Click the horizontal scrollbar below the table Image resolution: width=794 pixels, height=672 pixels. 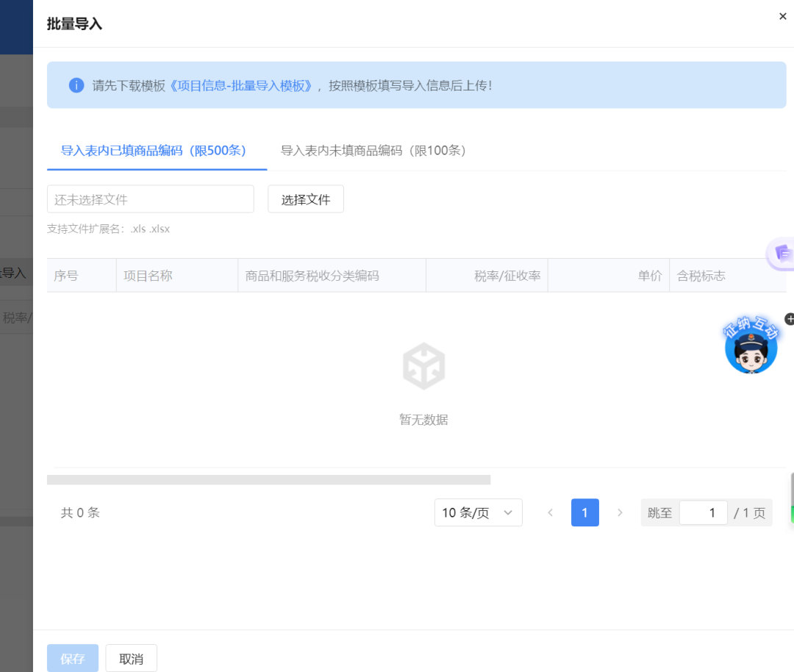(268, 480)
